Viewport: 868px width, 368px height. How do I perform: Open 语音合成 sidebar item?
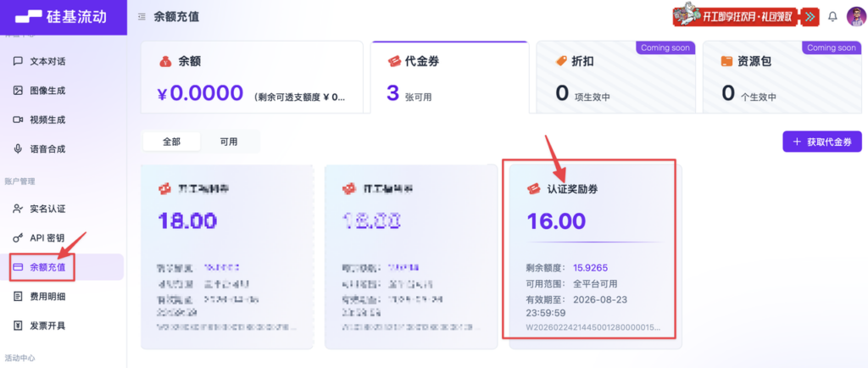pyautogui.click(x=47, y=148)
